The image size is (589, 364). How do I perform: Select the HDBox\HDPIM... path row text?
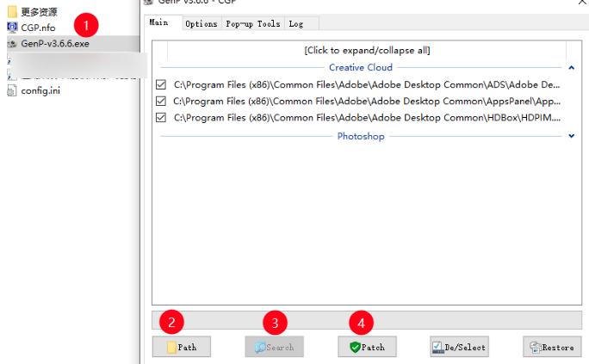tap(367, 118)
